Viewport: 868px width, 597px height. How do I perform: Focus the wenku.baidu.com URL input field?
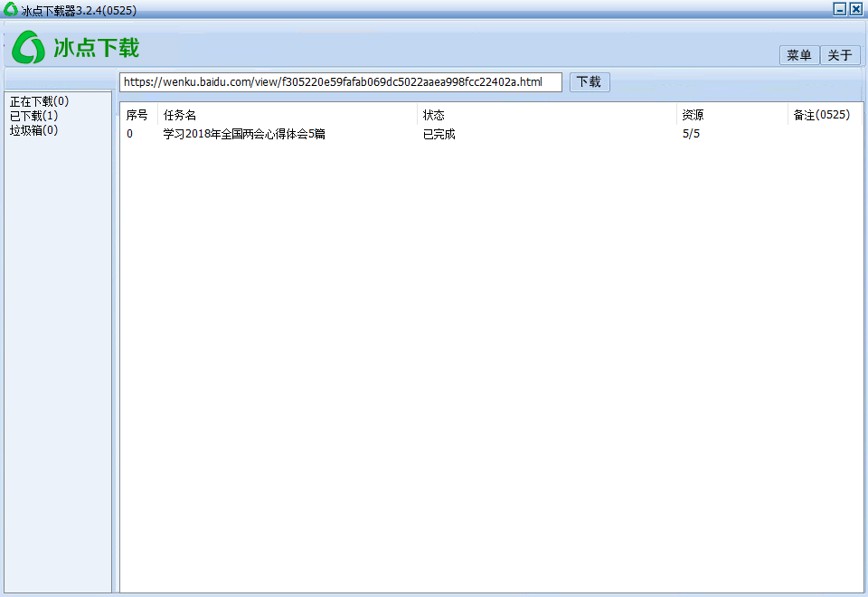tap(341, 82)
